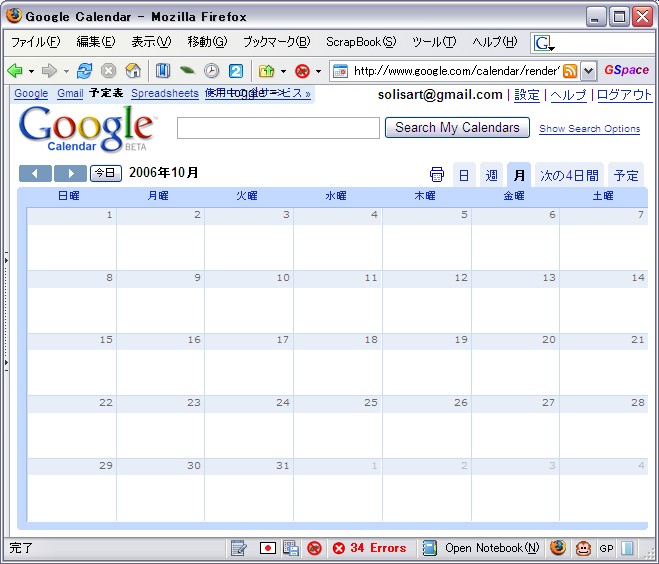Click the blue number 2 toolbar icon

(236, 71)
